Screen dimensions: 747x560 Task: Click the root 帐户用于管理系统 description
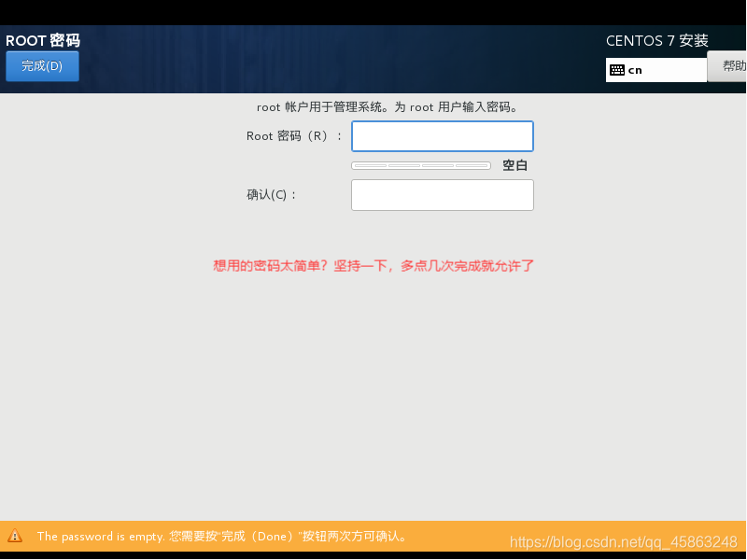pyautogui.click(x=387, y=107)
